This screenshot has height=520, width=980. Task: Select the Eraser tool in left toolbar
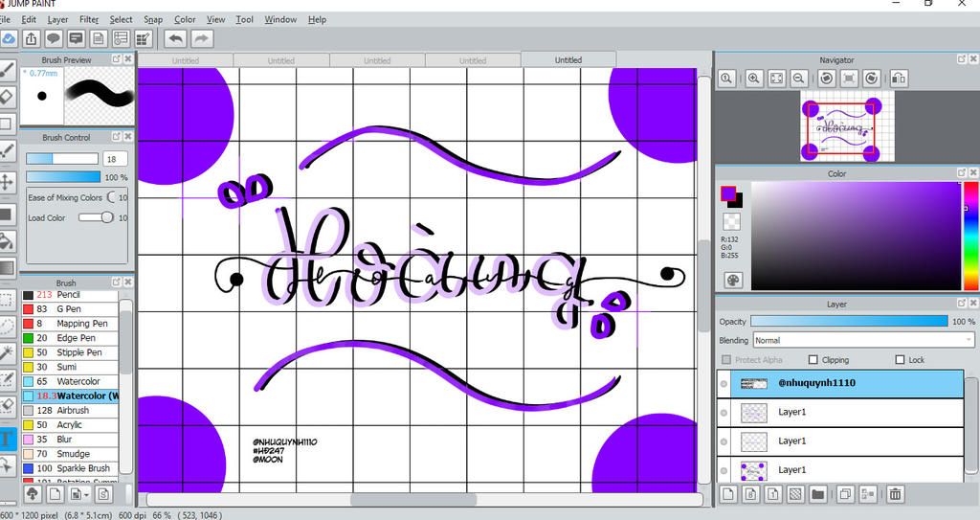click(7, 97)
